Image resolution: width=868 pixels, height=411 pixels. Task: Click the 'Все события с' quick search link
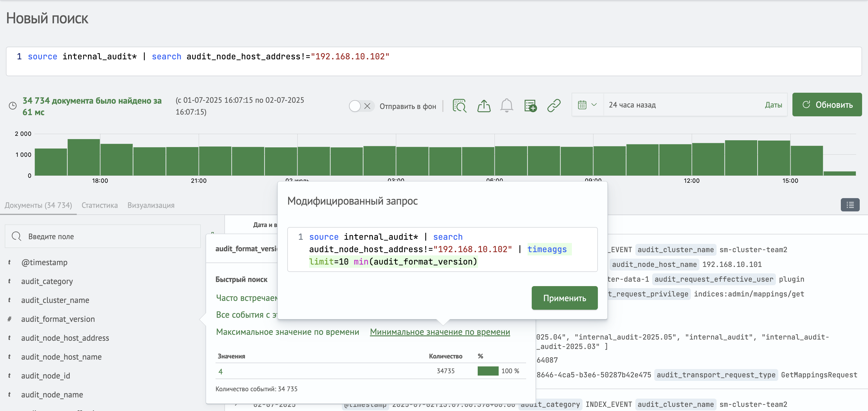click(246, 315)
